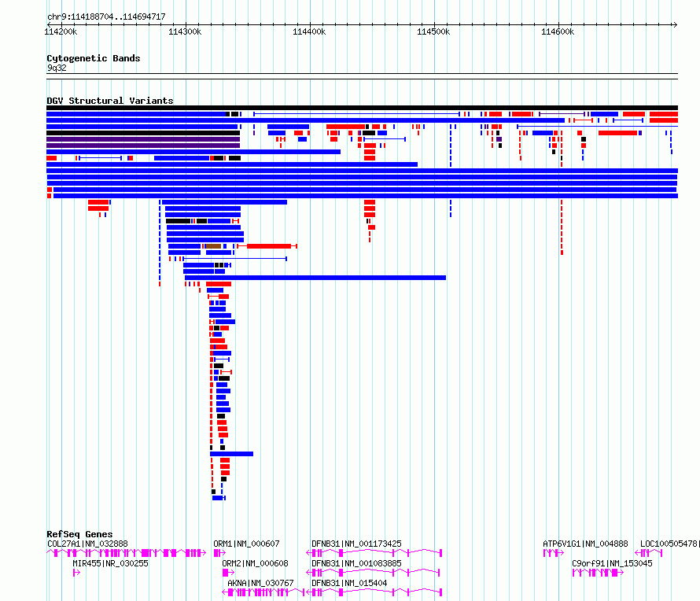The width and height of the screenshot is (700, 601).
Task: Select gene label ATP6V1G1|NM_004888
Action: 585,544
